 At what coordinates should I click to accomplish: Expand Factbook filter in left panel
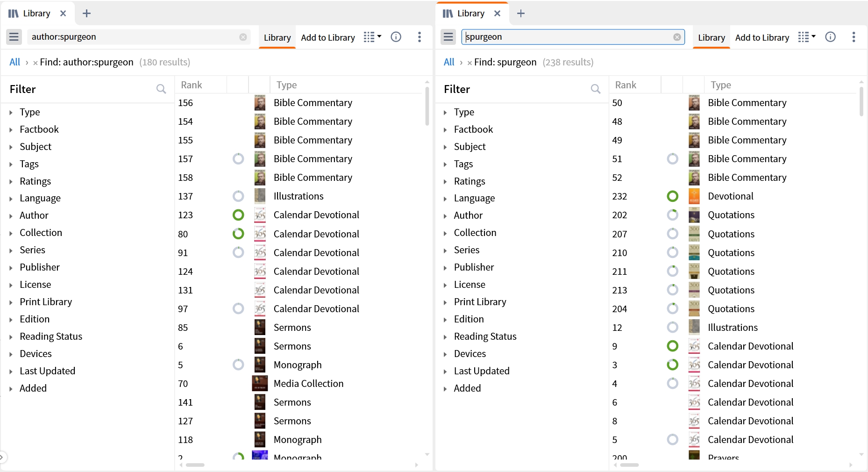11,129
